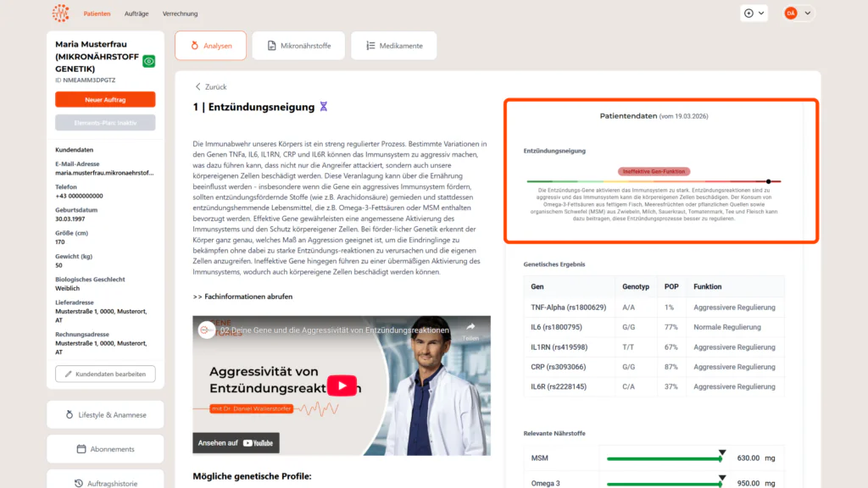Screen dimensions: 868x488
Task: Click the orange Neuer Auftrag button
Action: [x=105, y=100]
